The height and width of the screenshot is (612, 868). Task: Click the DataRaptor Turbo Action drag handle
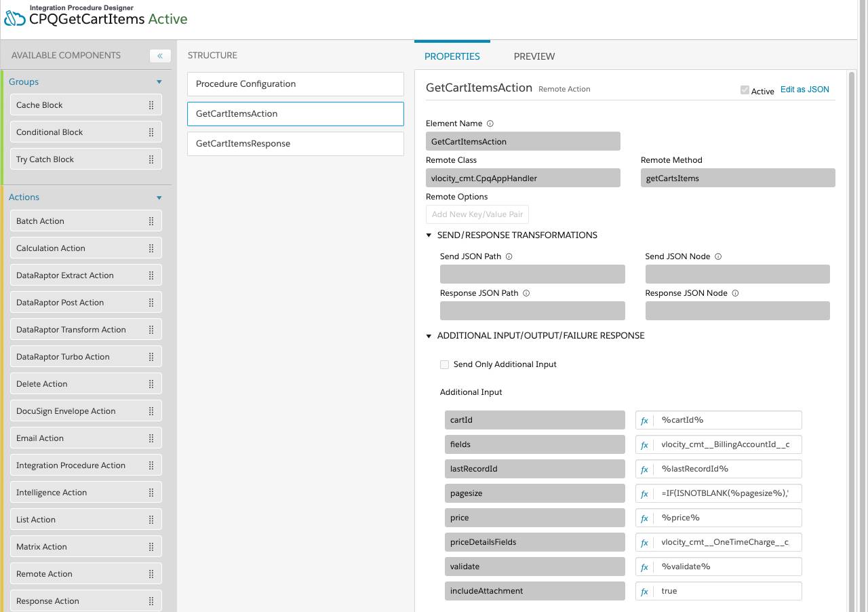coord(151,357)
